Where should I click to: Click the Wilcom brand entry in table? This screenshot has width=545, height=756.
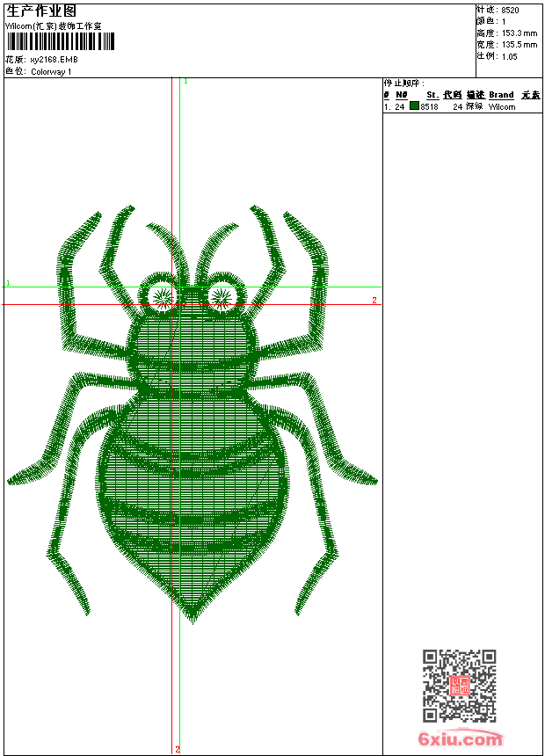[502, 106]
